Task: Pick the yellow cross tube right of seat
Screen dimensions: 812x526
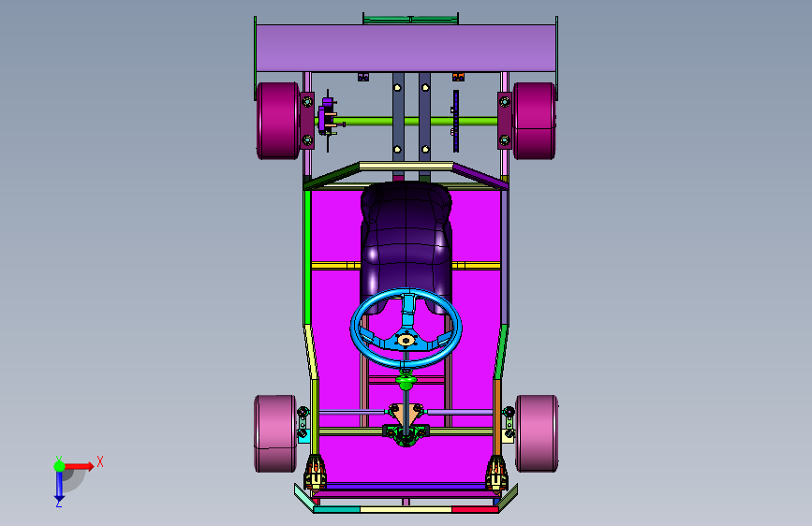Action: click(x=477, y=266)
